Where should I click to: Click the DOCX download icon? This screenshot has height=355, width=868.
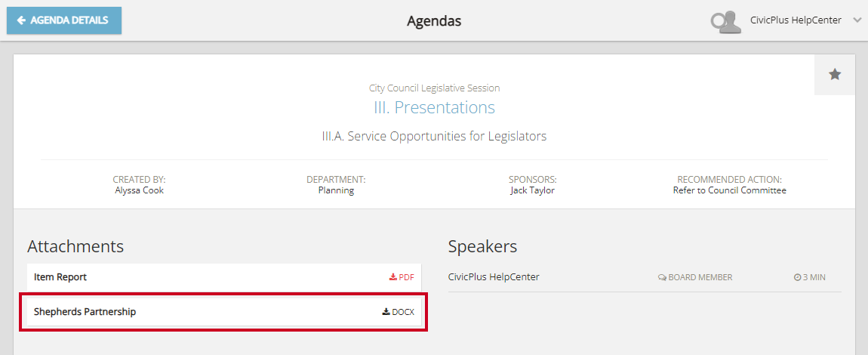pyautogui.click(x=386, y=312)
